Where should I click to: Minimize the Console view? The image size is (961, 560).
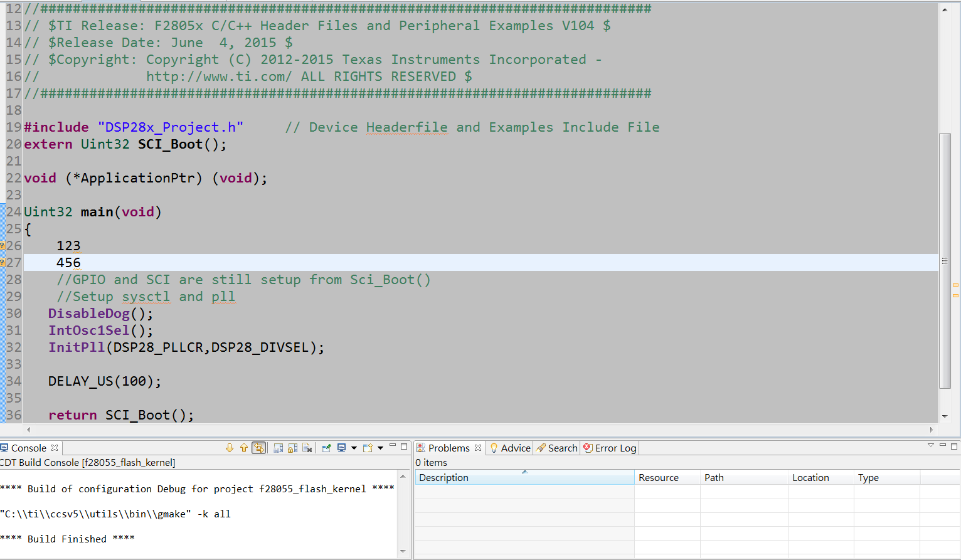[393, 445]
